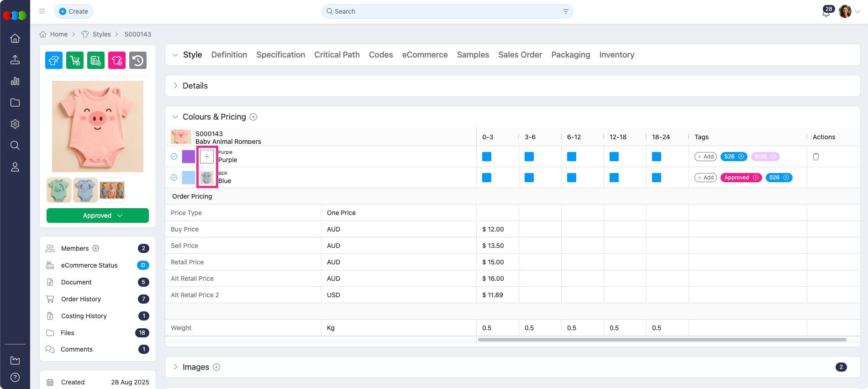Collapse the Colours & Pricing section
868x389 pixels.
point(175,117)
